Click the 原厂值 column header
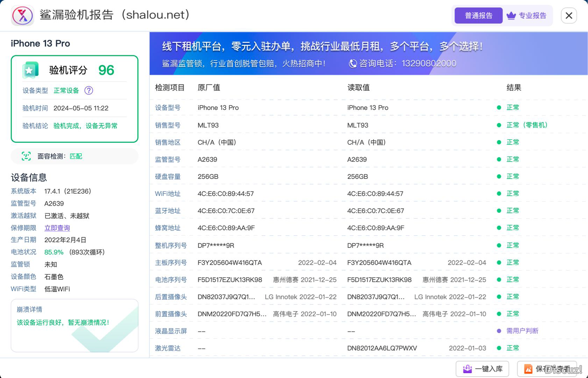Image resolution: width=588 pixels, height=378 pixels. pos(209,87)
